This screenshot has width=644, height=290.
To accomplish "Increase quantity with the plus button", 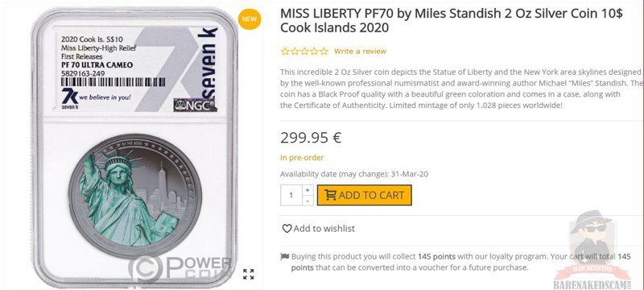I will (x=308, y=190).
